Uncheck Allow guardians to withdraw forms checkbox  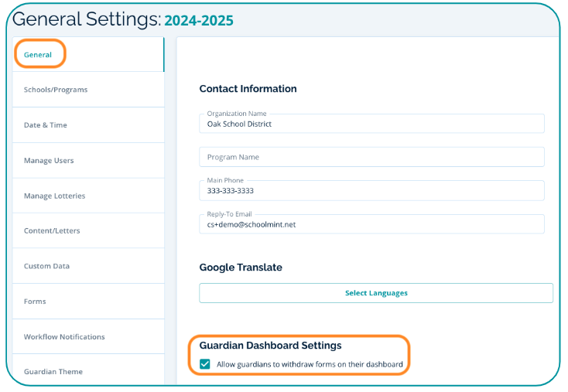[x=205, y=364]
